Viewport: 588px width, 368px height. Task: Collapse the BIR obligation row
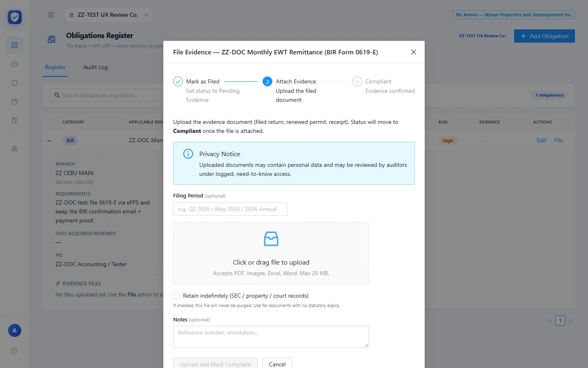click(x=49, y=141)
